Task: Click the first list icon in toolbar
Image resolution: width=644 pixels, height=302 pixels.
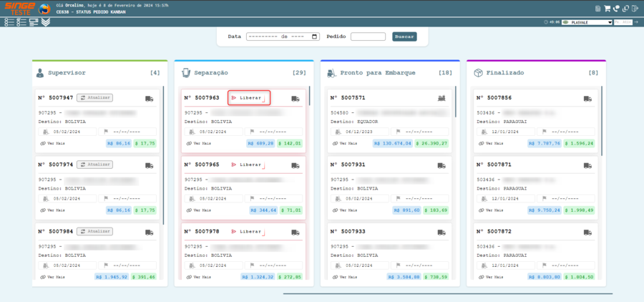Action: pos(9,22)
